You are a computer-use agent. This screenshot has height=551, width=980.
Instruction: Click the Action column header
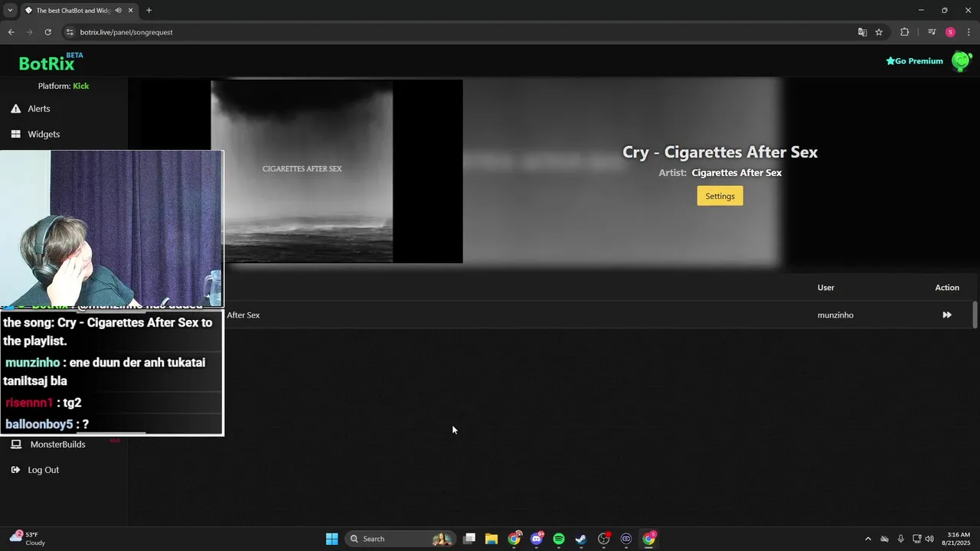[947, 288]
